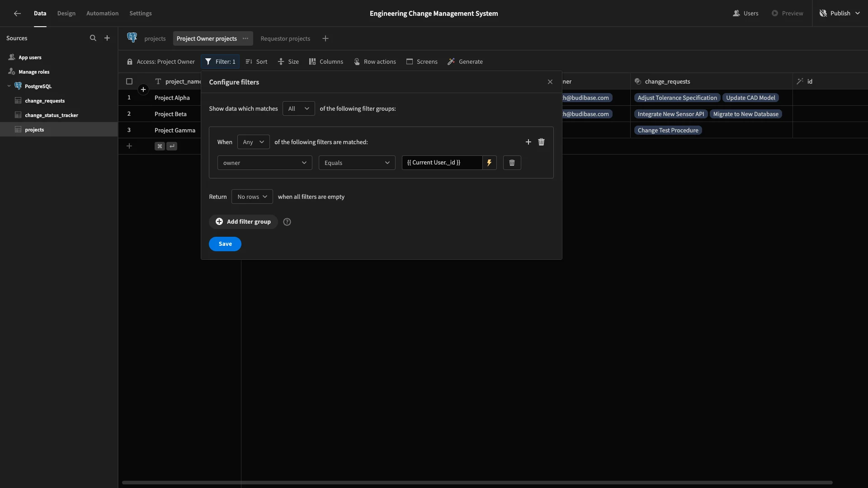Click the change_requests column header

(712, 82)
